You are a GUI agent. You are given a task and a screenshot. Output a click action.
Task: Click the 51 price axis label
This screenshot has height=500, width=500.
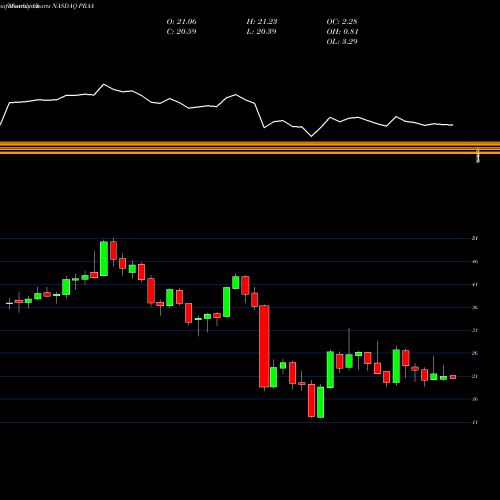coord(475,238)
